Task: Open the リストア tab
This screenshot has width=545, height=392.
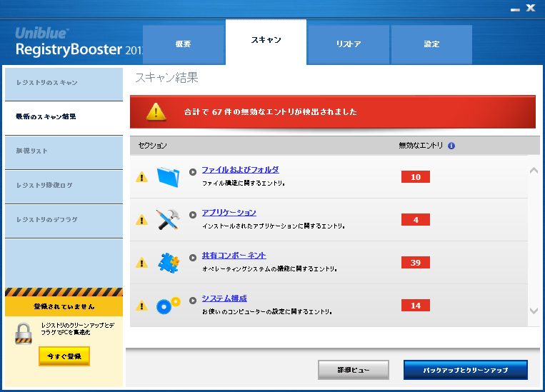Action: [349, 44]
